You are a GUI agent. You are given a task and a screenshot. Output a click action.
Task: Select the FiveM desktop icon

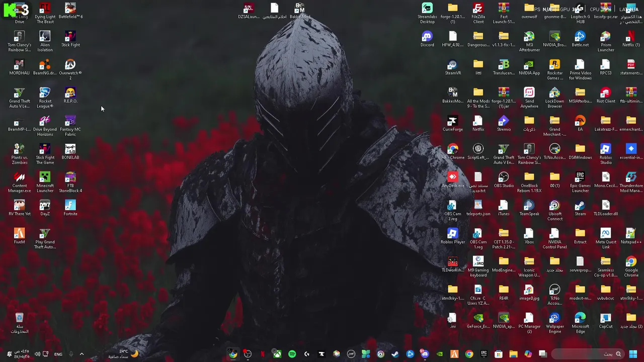pos(19,237)
